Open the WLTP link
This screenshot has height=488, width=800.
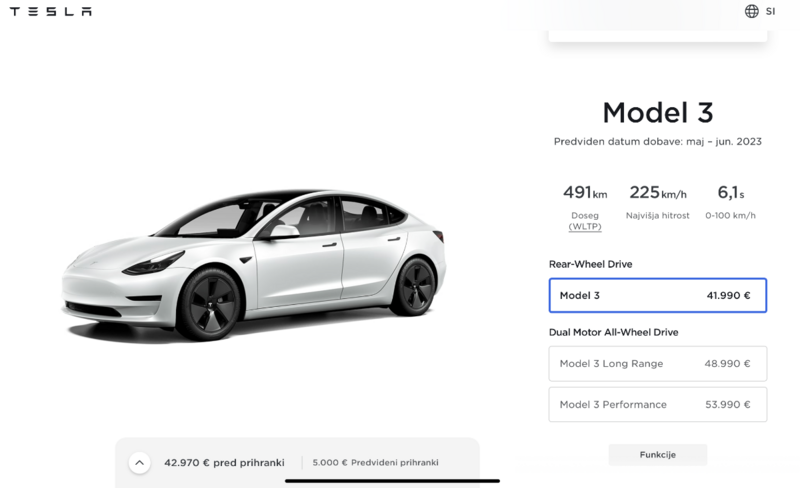[x=585, y=227]
